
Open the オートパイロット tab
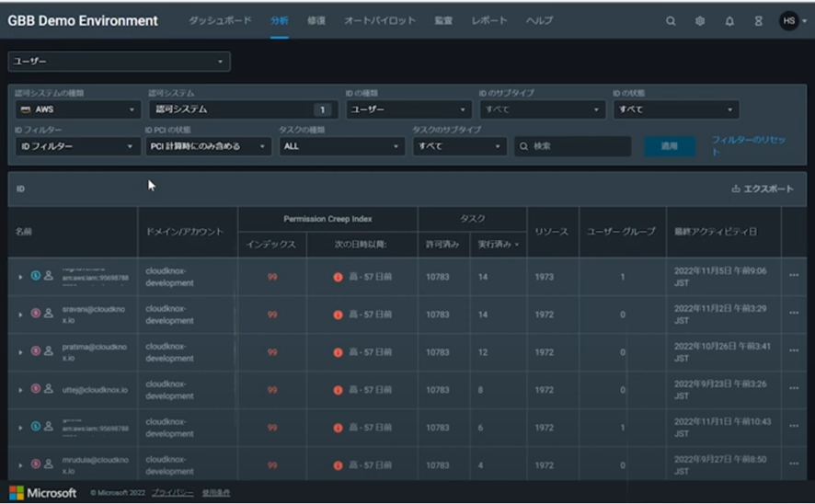tap(380, 21)
